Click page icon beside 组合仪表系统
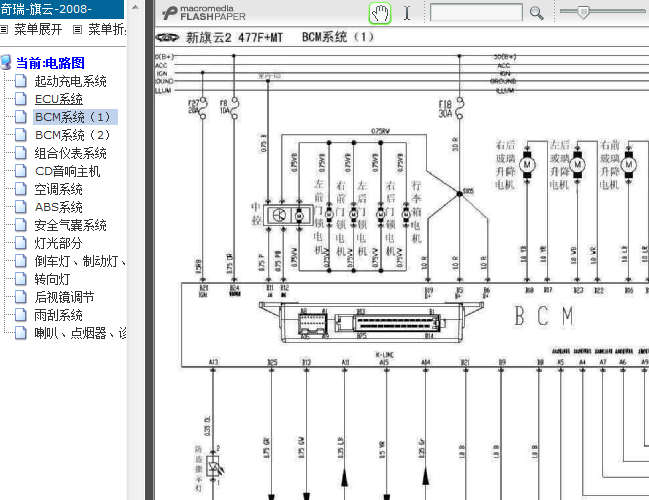The height and width of the screenshot is (500, 649). point(21,153)
